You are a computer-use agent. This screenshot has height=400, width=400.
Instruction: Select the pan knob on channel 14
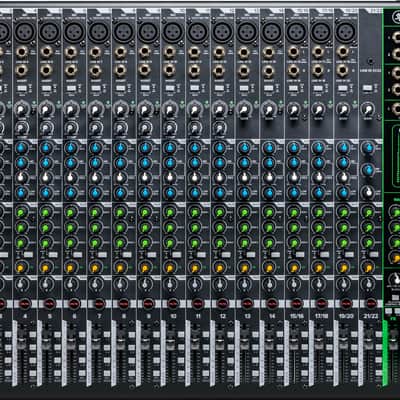click(x=269, y=284)
